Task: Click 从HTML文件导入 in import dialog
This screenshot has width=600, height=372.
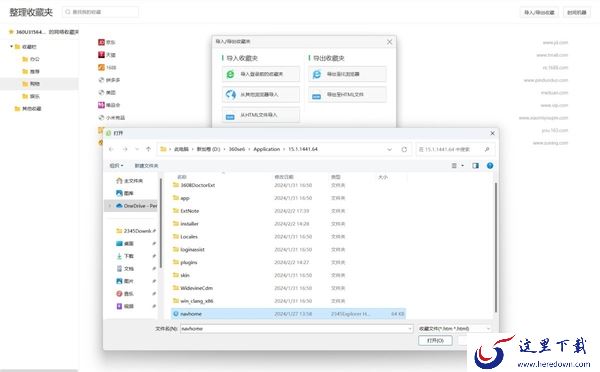Action: coord(261,115)
